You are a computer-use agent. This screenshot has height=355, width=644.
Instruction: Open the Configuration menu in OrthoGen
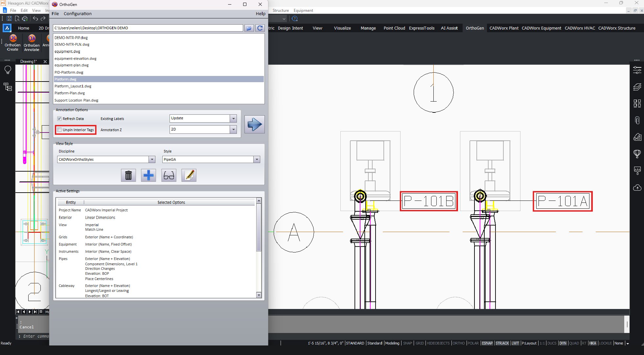[78, 13]
